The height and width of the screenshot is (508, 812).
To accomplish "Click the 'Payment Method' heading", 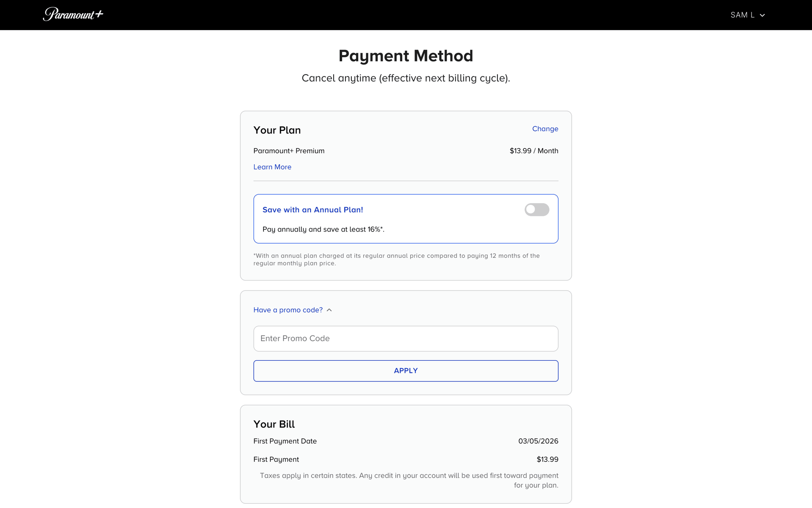I will click(406, 56).
